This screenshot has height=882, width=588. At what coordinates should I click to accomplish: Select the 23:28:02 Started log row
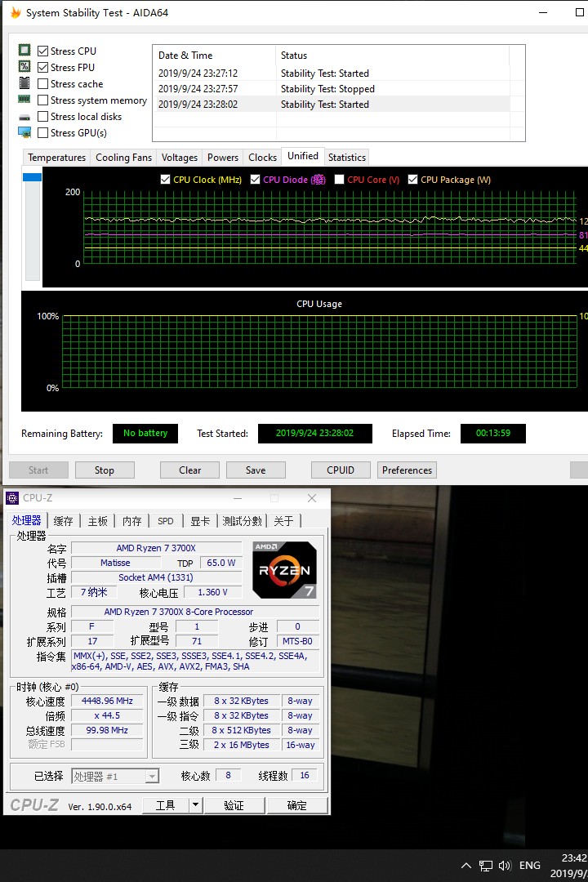332,104
